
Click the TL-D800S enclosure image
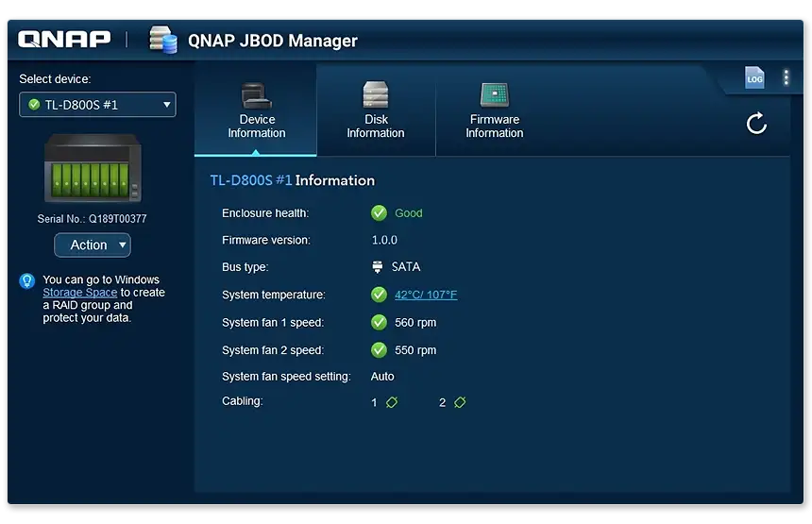click(93, 168)
